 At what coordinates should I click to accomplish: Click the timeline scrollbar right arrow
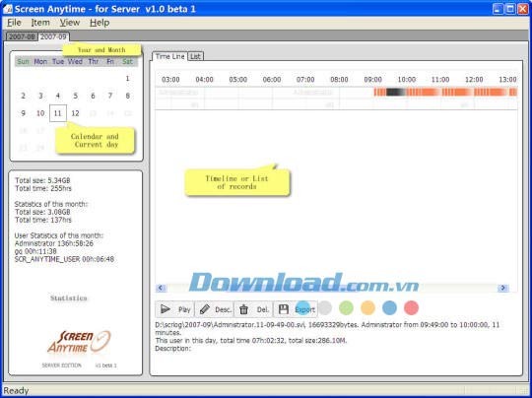point(503,288)
